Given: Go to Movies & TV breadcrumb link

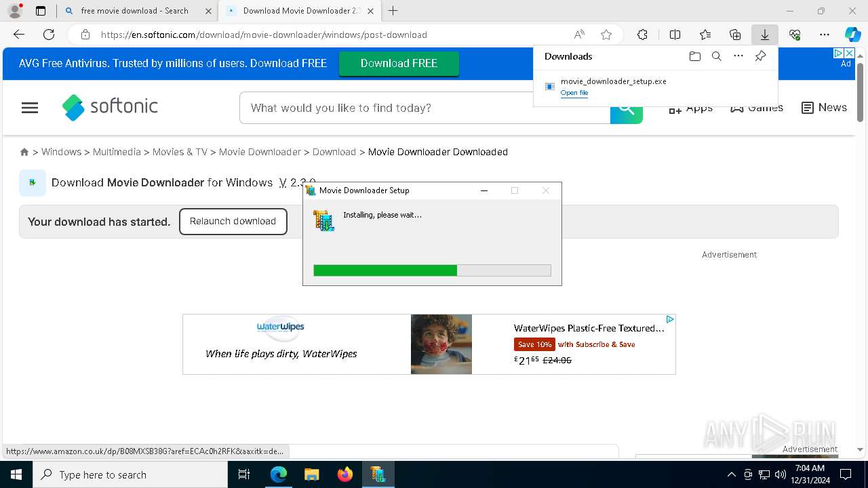Looking at the screenshot, I should click(180, 152).
